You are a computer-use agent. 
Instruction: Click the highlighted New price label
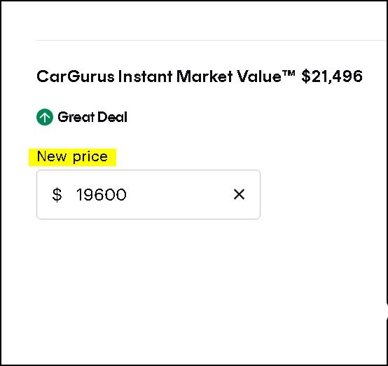72,157
